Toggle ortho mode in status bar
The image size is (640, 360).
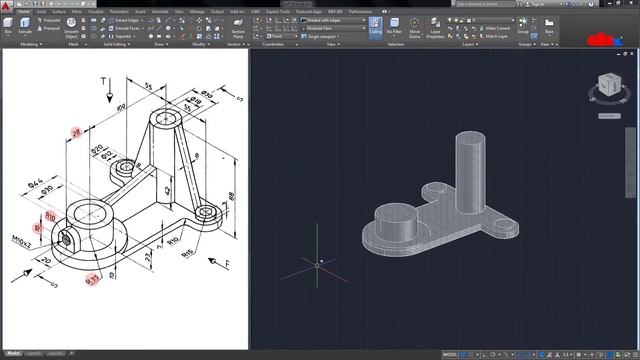[x=484, y=355]
